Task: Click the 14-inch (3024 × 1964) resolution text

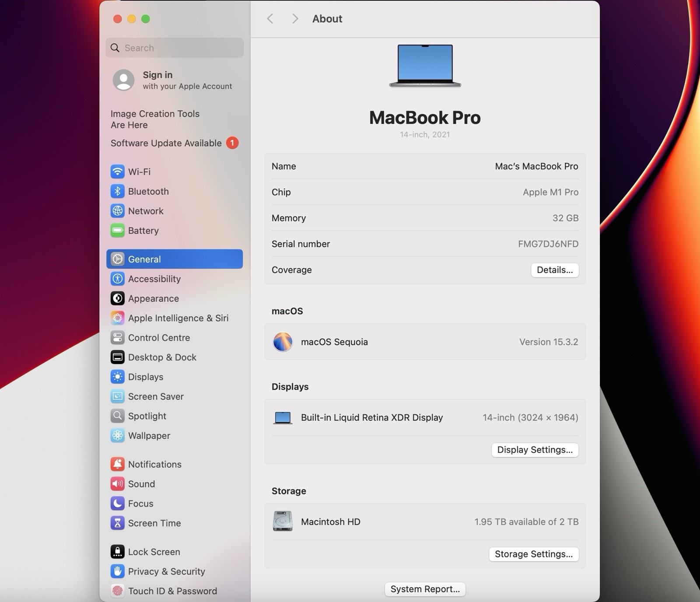Action: coord(530,417)
